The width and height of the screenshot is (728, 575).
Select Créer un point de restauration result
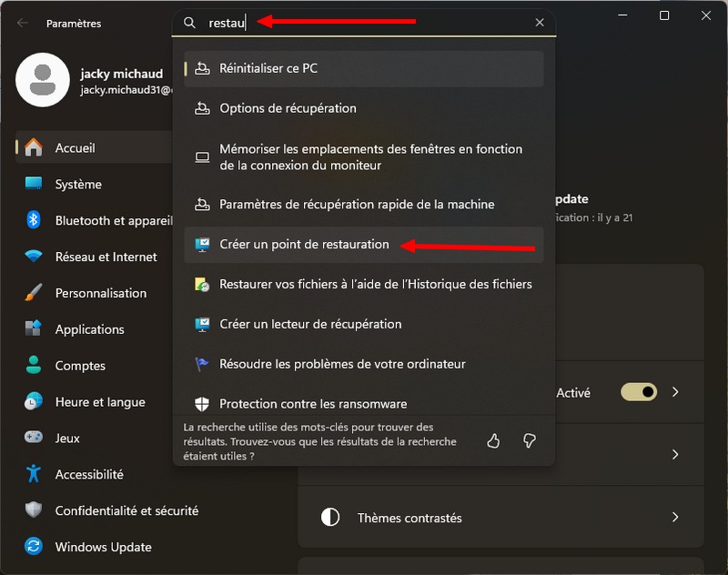click(x=304, y=245)
